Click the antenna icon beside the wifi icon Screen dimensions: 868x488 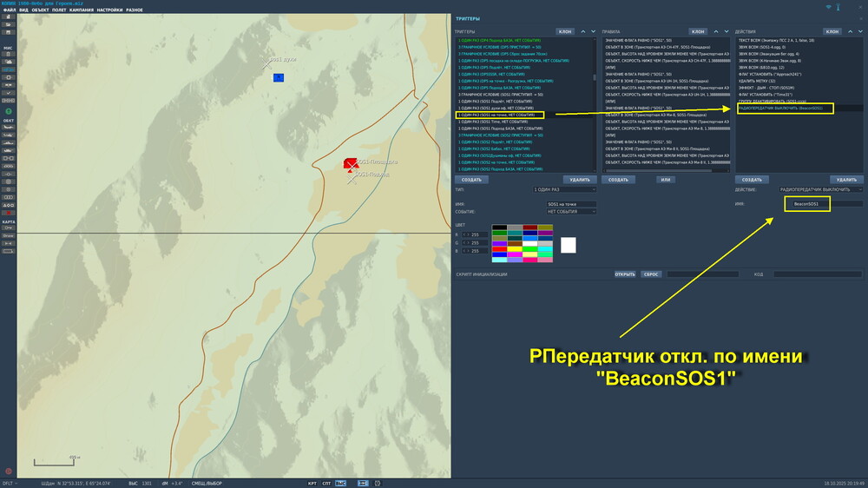pyautogui.click(x=838, y=7)
